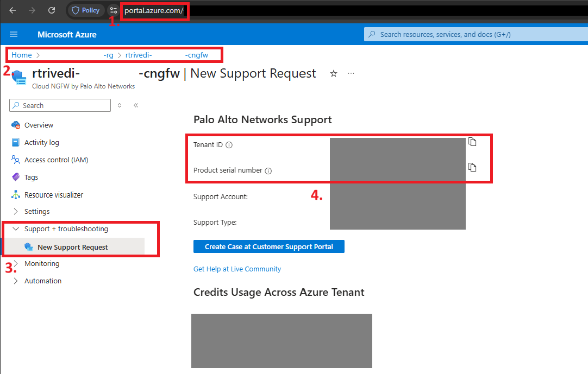Click the resource menu Search field

click(60, 105)
